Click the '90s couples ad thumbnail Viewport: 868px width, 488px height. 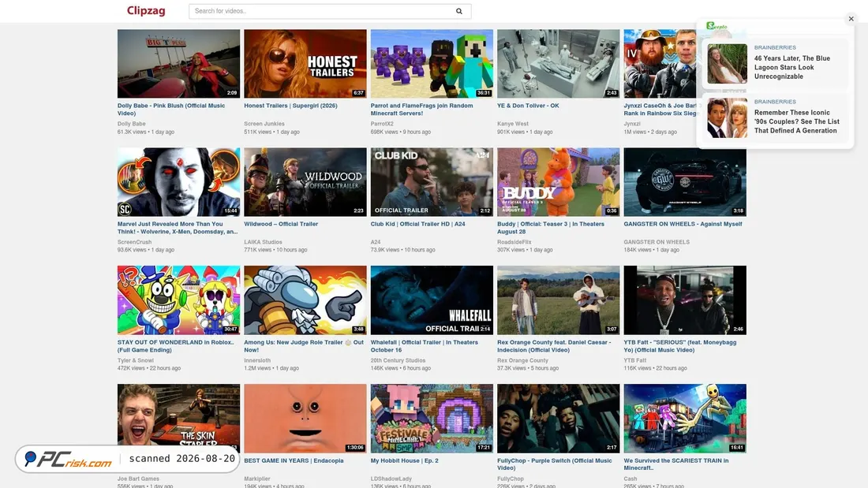click(728, 117)
